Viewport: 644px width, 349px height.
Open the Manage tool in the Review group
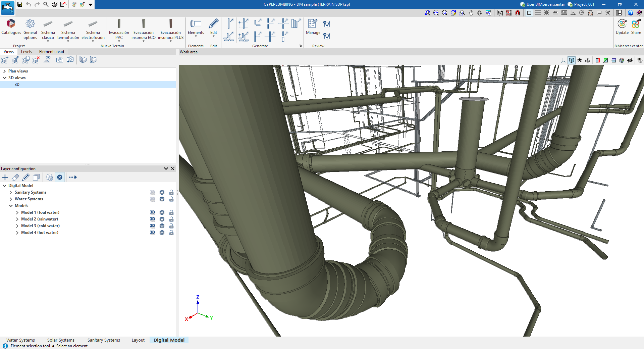click(313, 27)
